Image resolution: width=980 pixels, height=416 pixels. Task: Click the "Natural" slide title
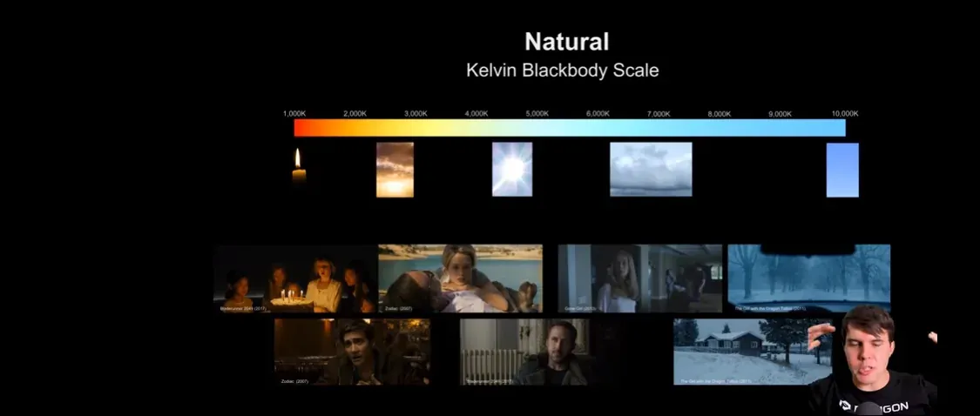[566, 42]
